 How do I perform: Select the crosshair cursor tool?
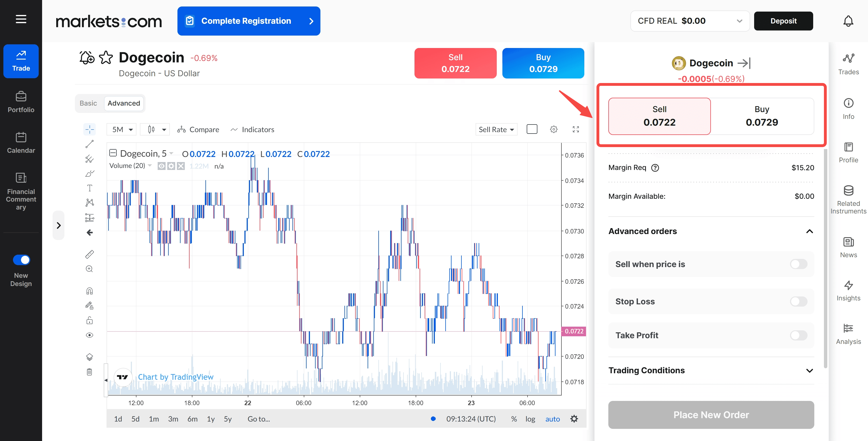coord(90,129)
